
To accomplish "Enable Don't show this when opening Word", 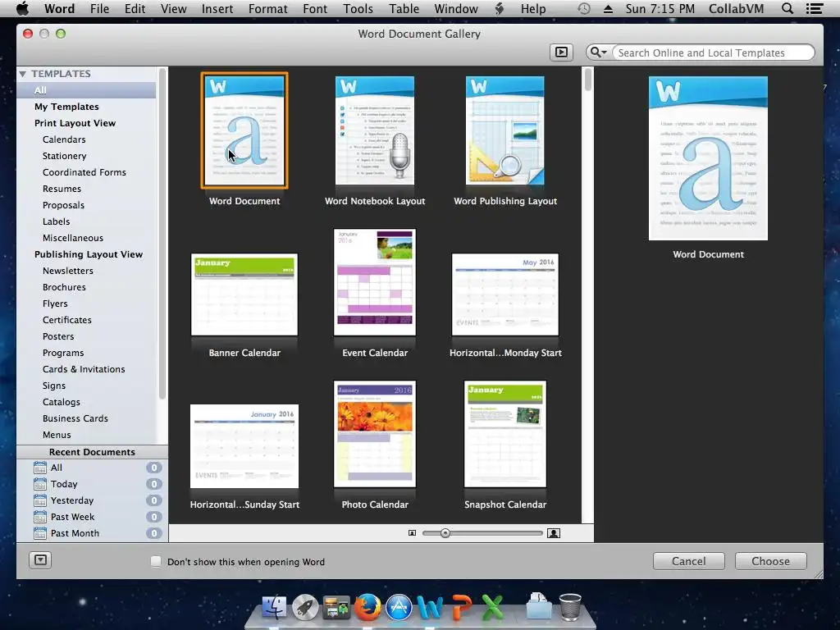I will pos(155,561).
